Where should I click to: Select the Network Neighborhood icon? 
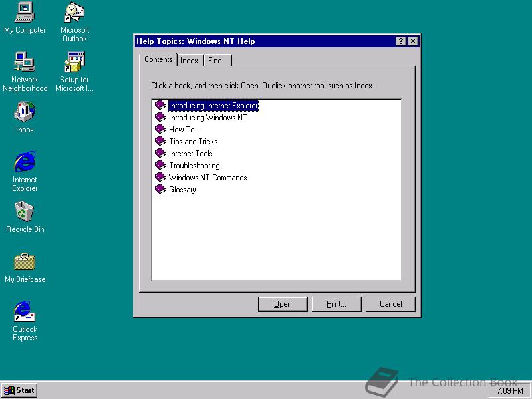(x=25, y=72)
